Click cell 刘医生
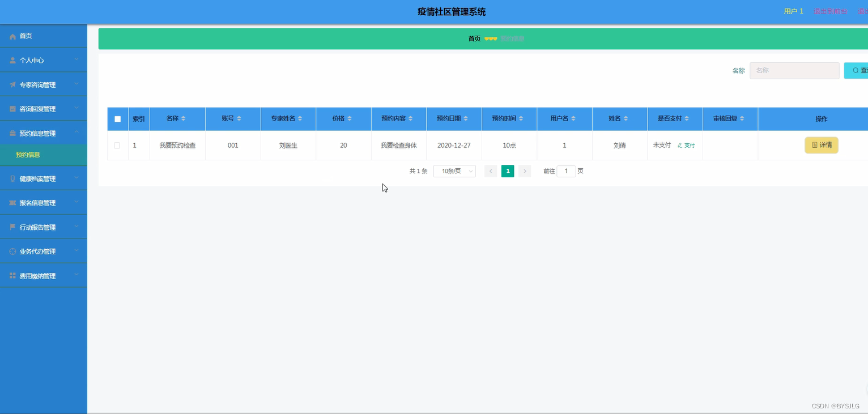Screen dimensions: 868x414 (x=288, y=146)
